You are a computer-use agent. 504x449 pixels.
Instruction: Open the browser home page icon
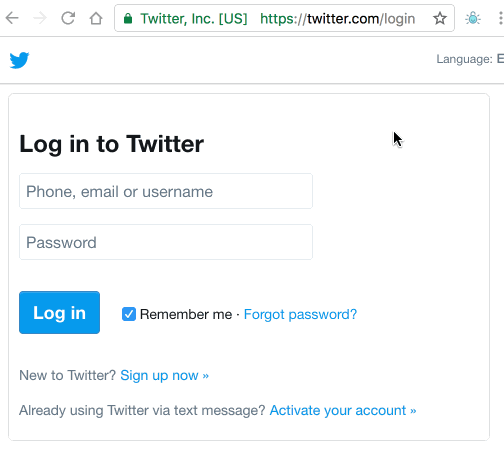point(96,18)
